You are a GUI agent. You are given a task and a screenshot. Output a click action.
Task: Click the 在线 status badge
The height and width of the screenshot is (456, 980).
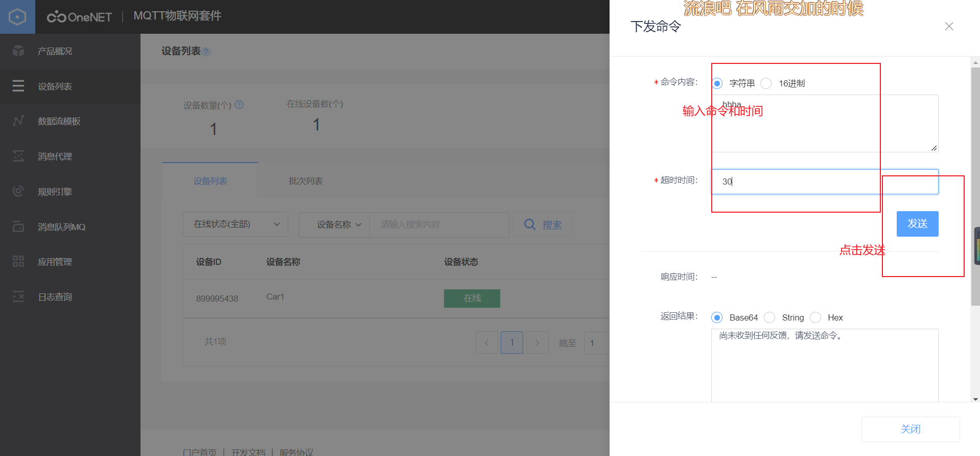pyautogui.click(x=472, y=298)
